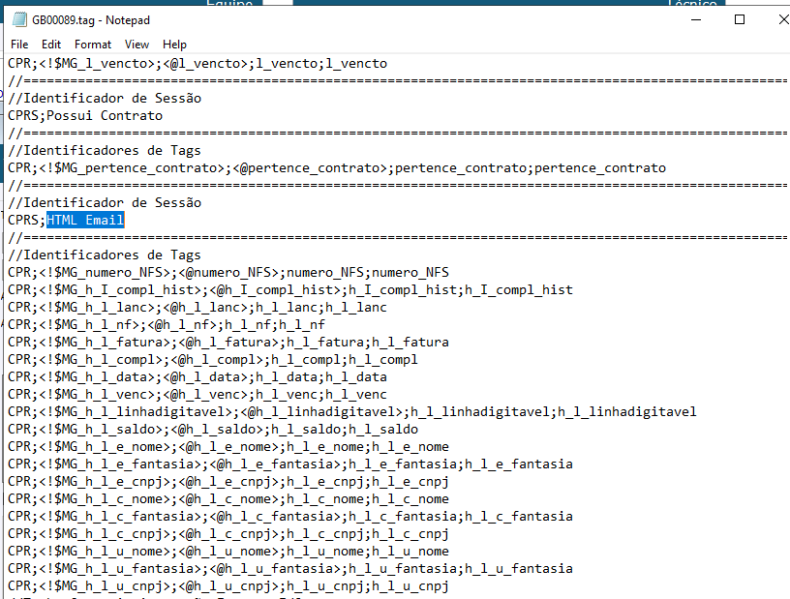
Task: Click the highlighted 'HTML Email' text
Action: click(85, 220)
